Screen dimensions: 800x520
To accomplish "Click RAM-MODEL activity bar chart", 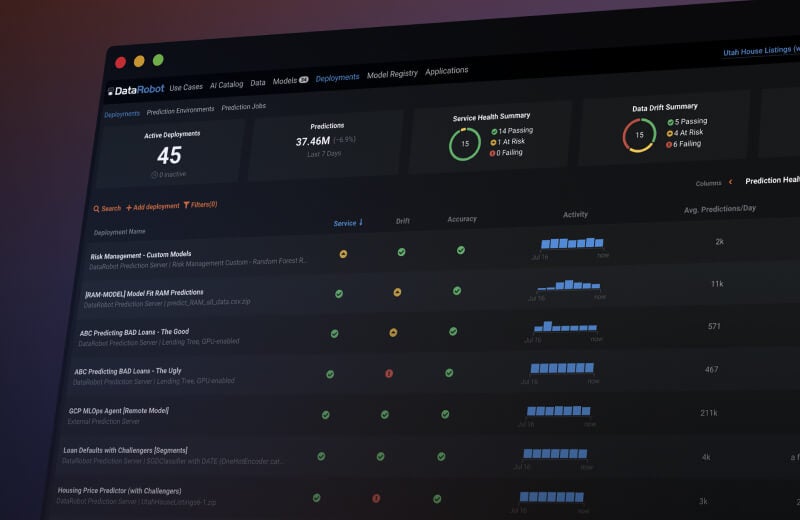I will tap(568, 285).
